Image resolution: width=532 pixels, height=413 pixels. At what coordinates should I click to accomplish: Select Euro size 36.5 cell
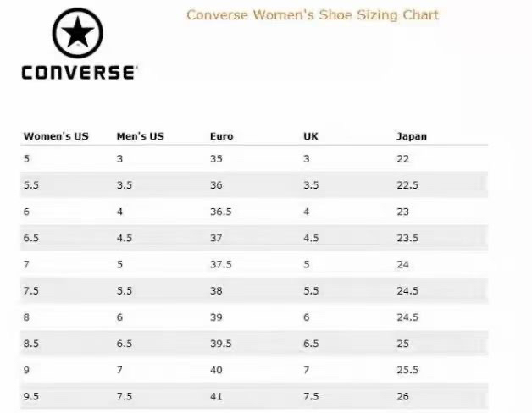[x=220, y=212]
